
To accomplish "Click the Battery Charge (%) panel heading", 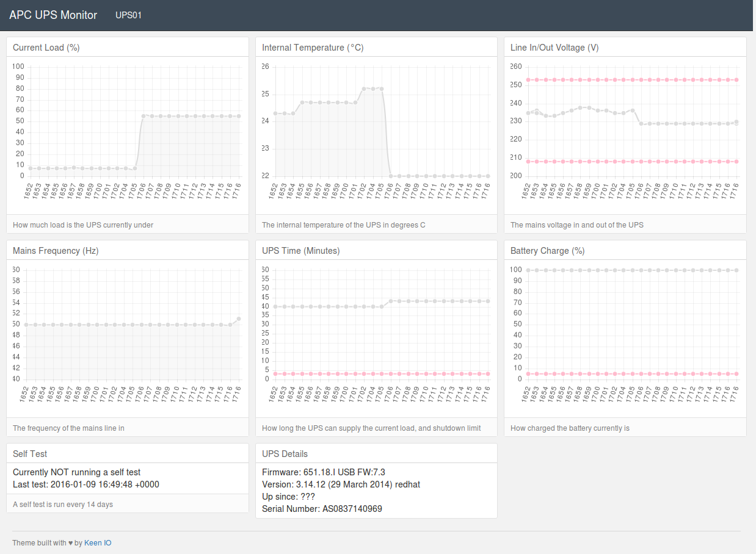I will click(548, 251).
